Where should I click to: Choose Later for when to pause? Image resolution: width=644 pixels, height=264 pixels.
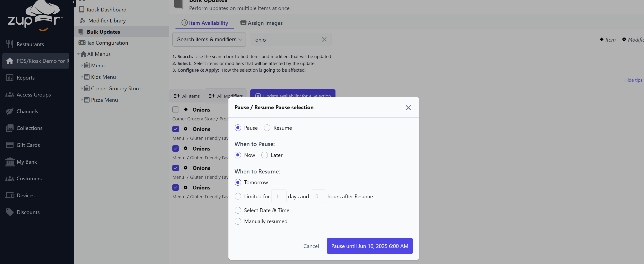(264, 155)
